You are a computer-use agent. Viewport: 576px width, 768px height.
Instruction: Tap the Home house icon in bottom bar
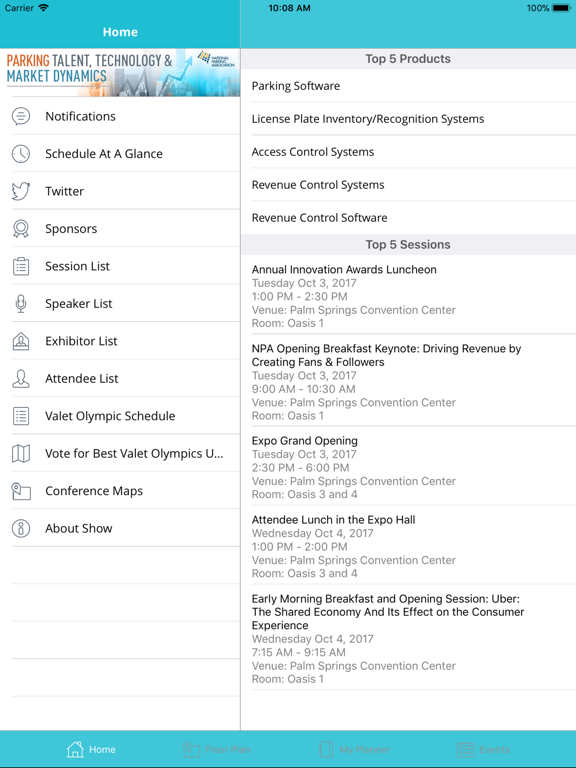point(75,749)
